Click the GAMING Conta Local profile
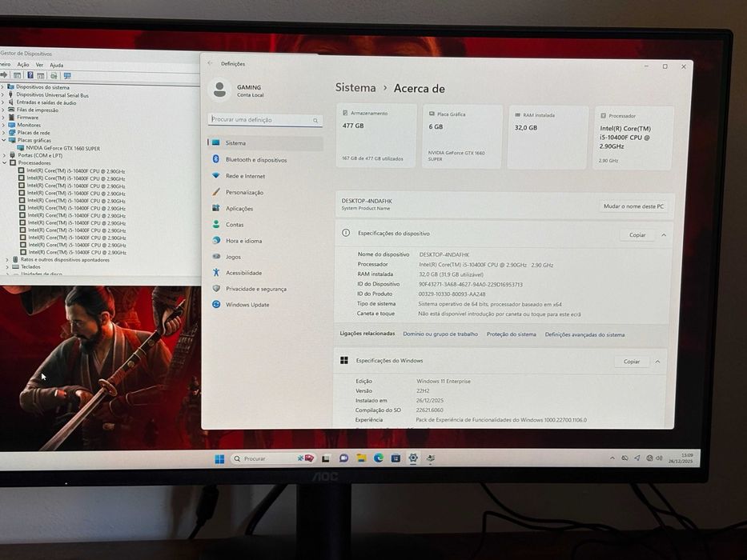Image resolution: width=747 pixels, height=560 pixels. click(238, 90)
